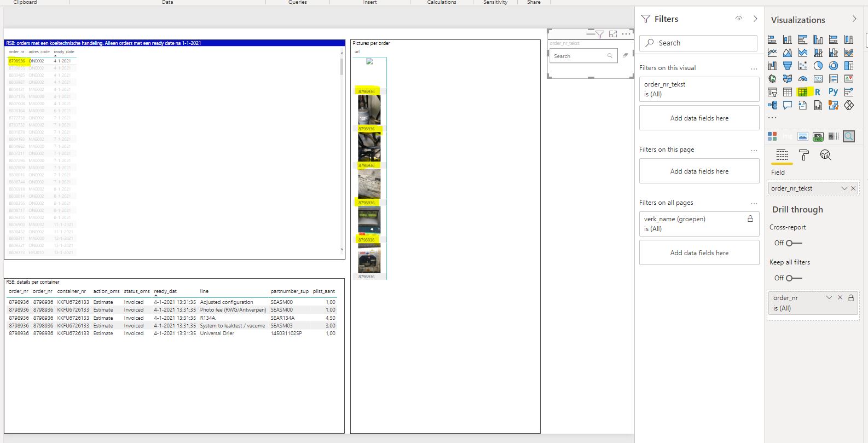Viewport: 868px width, 443px height.
Task: Open more options beside Filters on all pages
Action: coord(754,203)
